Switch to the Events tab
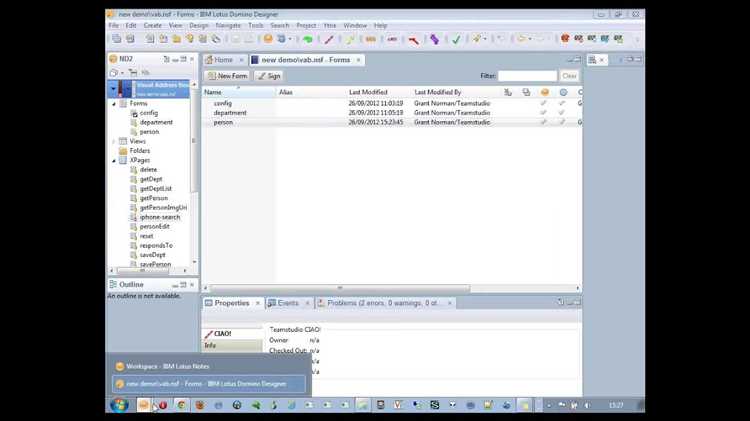The height and width of the screenshot is (421, 750). pos(288,303)
